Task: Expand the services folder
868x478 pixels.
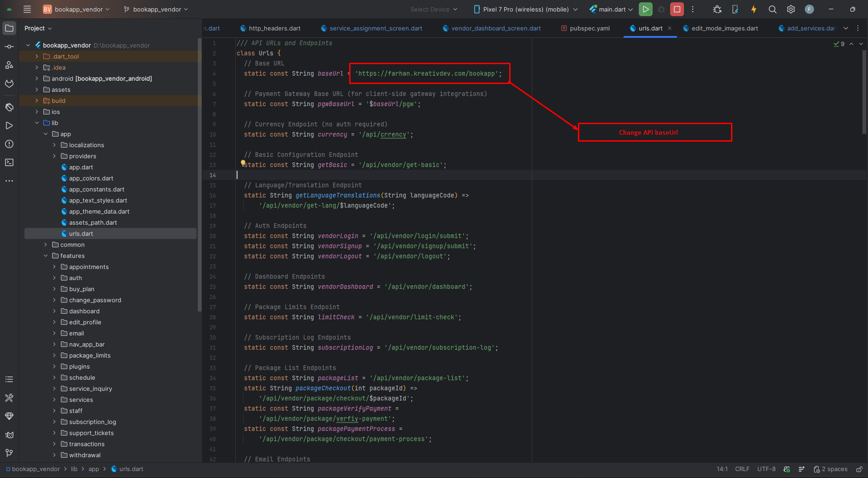Action: click(54, 400)
